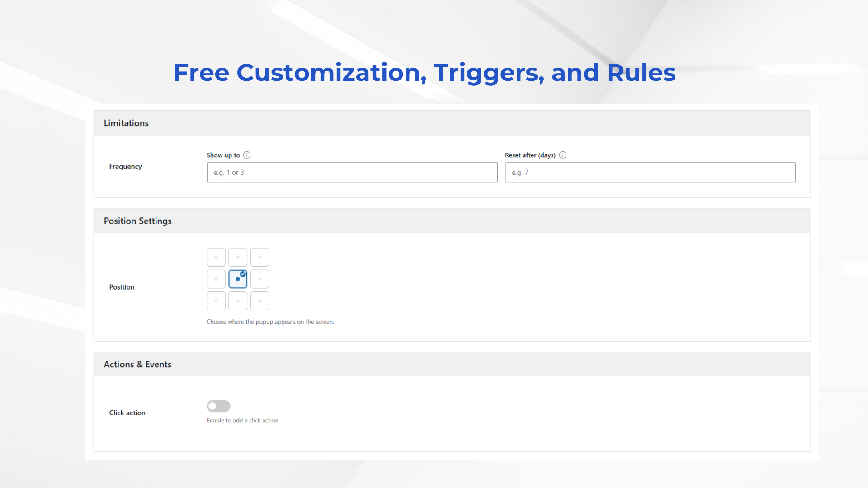Viewport: 868px width, 488px height.
Task: Click the Actions & Events section header
Action: coord(138,365)
